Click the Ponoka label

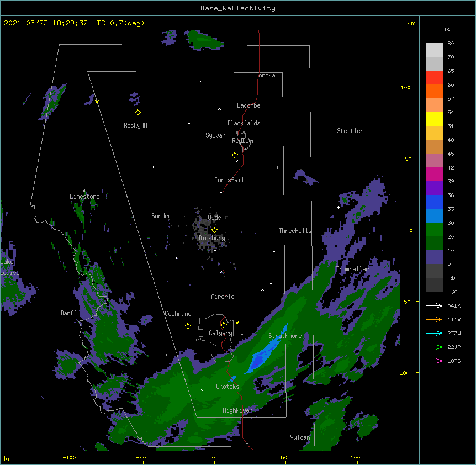265,75
